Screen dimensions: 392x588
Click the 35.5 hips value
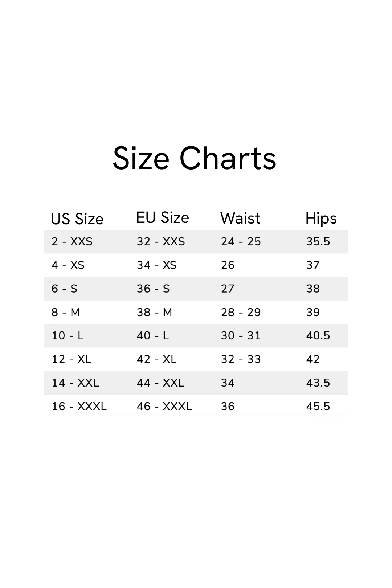pos(318,241)
